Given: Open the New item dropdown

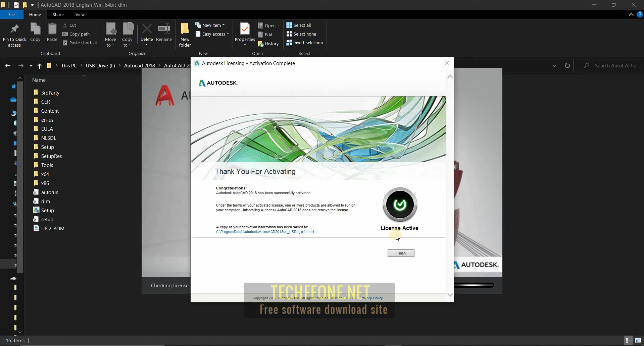Looking at the screenshot, I should (x=210, y=25).
